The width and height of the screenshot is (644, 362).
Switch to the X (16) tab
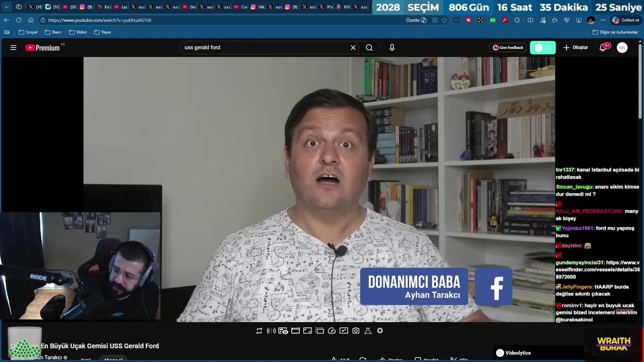[35, 7]
